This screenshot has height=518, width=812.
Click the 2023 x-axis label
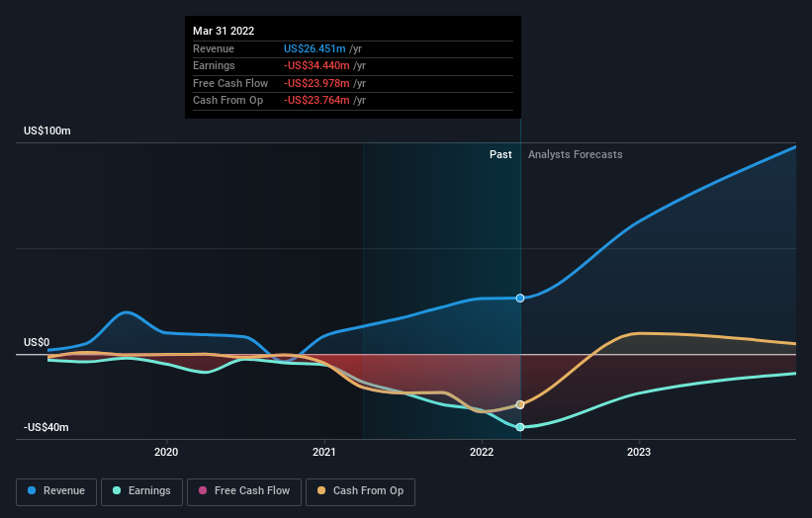pyautogui.click(x=639, y=452)
